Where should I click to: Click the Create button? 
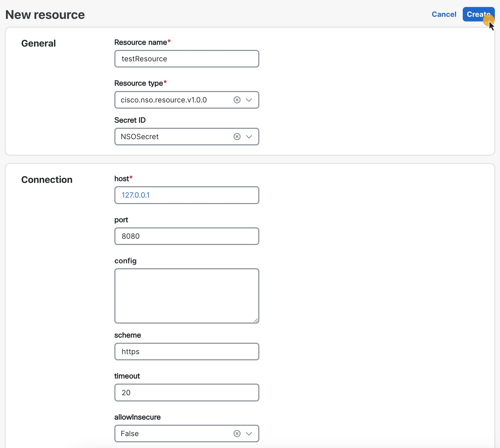[477, 14]
